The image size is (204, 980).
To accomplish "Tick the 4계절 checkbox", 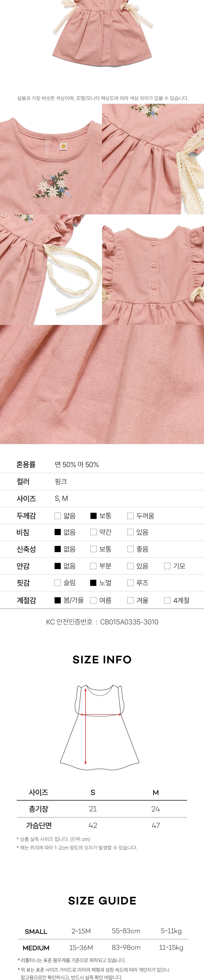I will 167,600.
